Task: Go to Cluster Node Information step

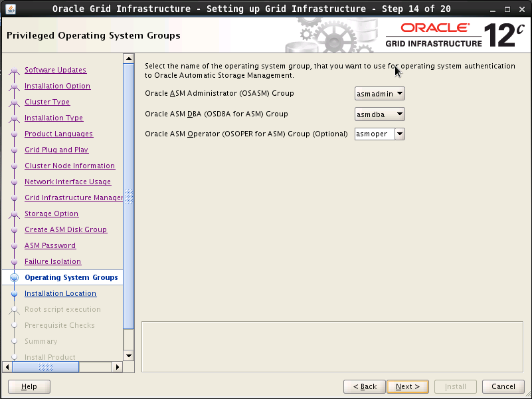Action: pyautogui.click(x=70, y=166)
